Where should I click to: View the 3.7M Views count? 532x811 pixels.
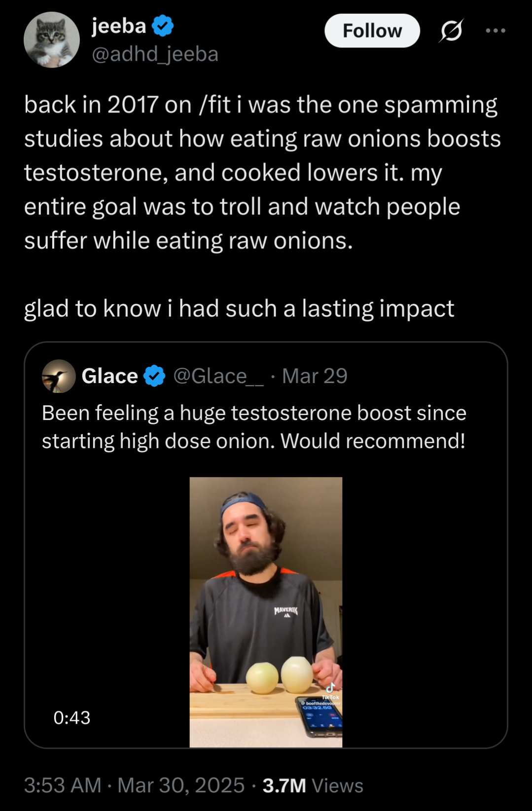coord(313,785)
